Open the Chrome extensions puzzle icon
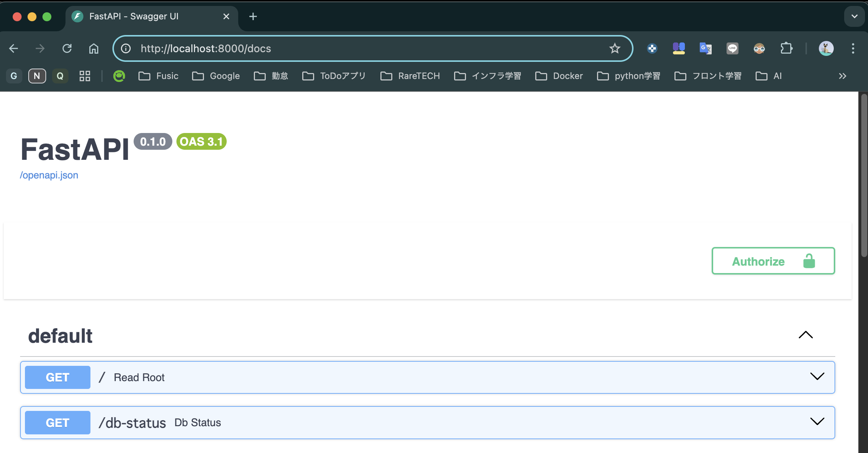868x453 pixels. pos(786,48)
